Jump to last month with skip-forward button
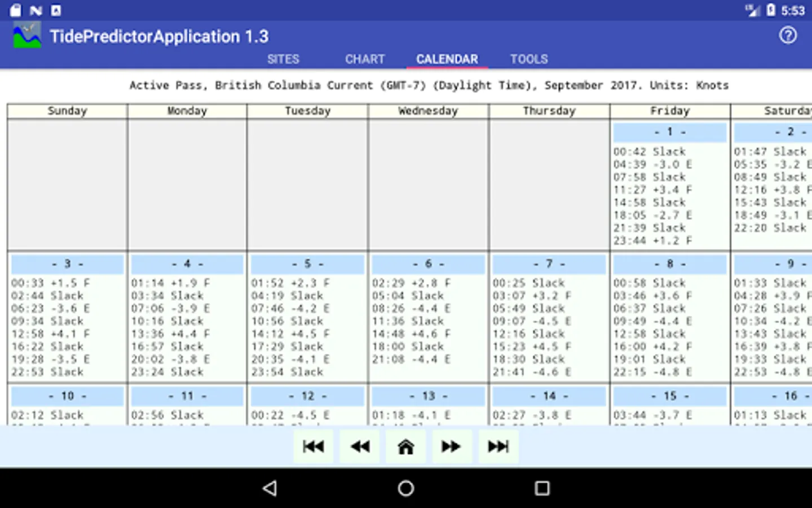The width and height of the screenshot is (812, 508). click(498, 446)
